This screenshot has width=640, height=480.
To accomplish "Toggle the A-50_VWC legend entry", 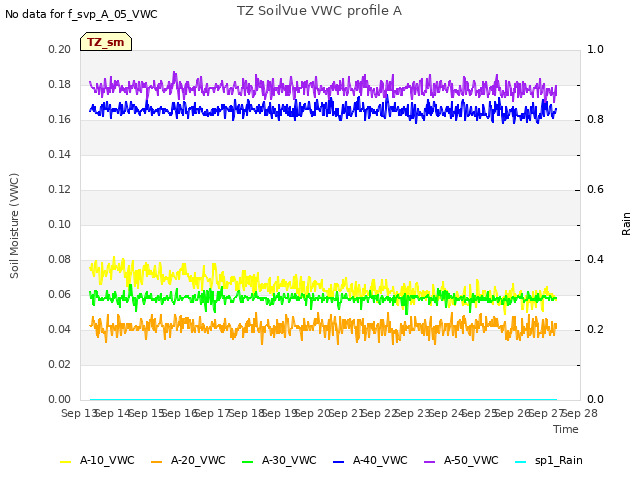I will tap(461, 460).
